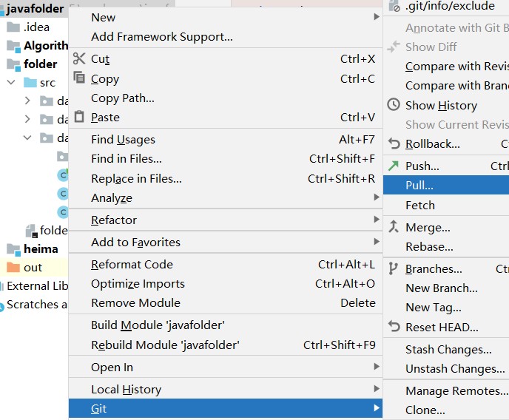509x420 pixels.
Task: Click the Rollback undo arrow icon
Action: click(394, 143)
